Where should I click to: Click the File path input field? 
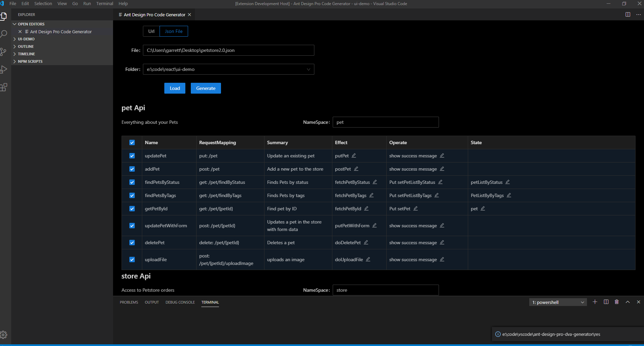(x=228, y=50)
